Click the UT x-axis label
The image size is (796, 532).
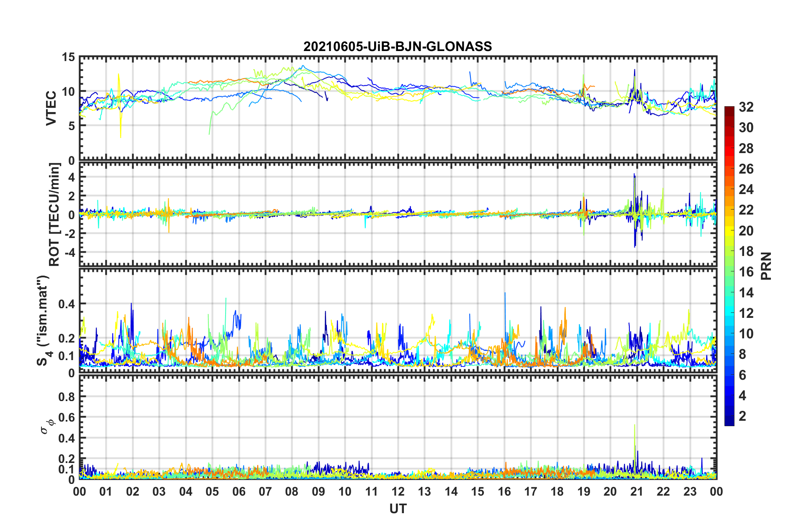pos(398,509)
